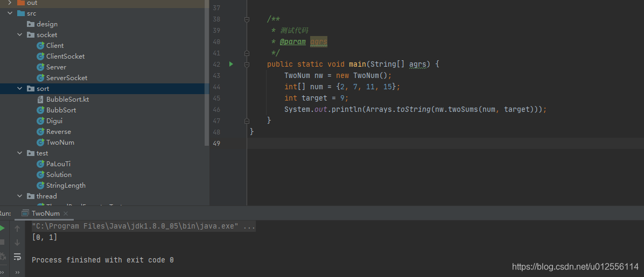
Task: Open the Digui class
Action: (50, 120)
